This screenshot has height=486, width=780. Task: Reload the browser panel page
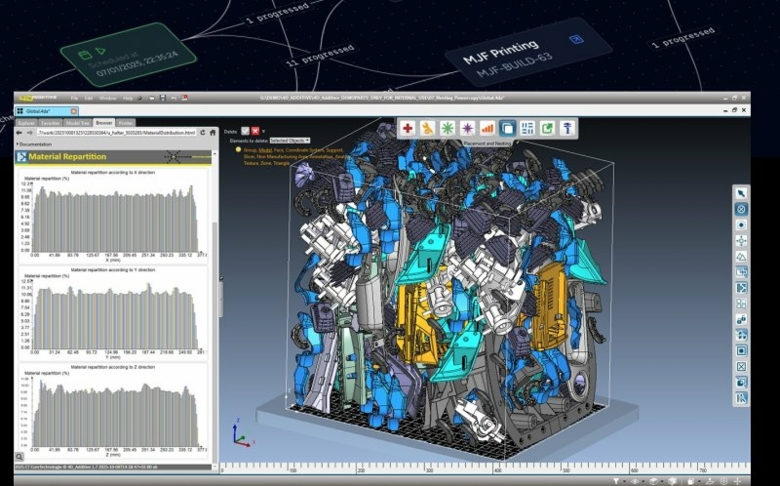point(202,132)
